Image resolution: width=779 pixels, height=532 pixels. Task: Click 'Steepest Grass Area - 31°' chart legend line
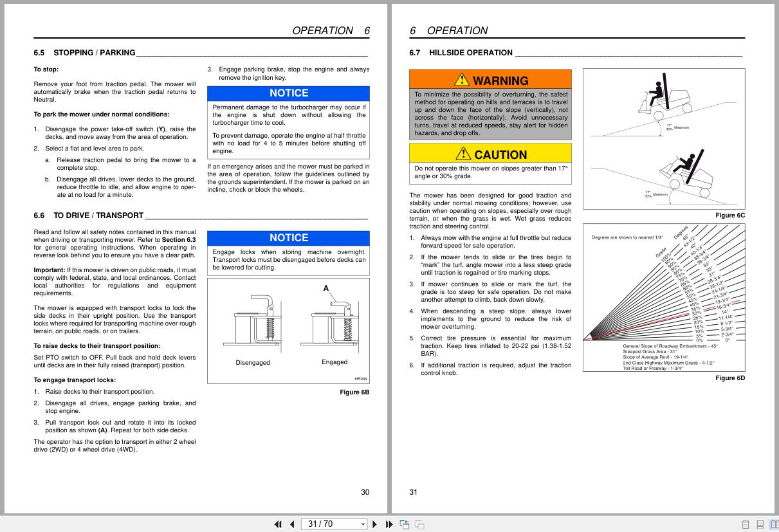[x=650, y=352]
